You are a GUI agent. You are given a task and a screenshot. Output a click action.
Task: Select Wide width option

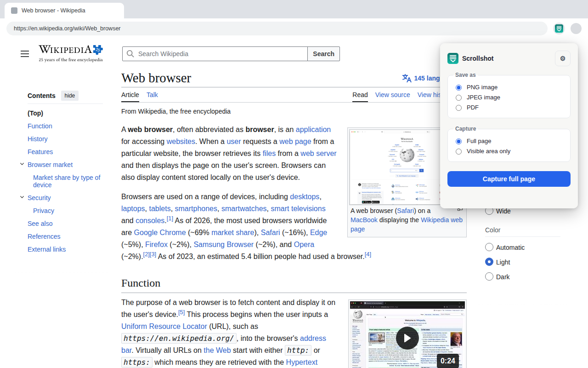pyautogui.click(x=489, y=211)
